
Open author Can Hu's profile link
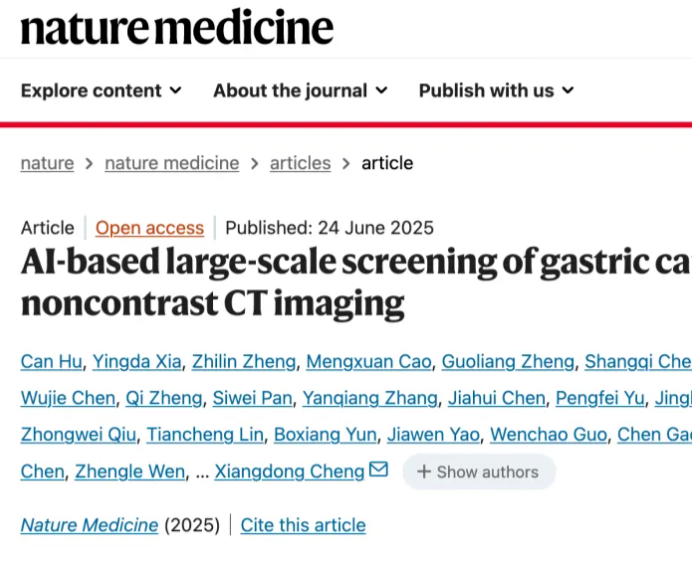click(51, 362)
